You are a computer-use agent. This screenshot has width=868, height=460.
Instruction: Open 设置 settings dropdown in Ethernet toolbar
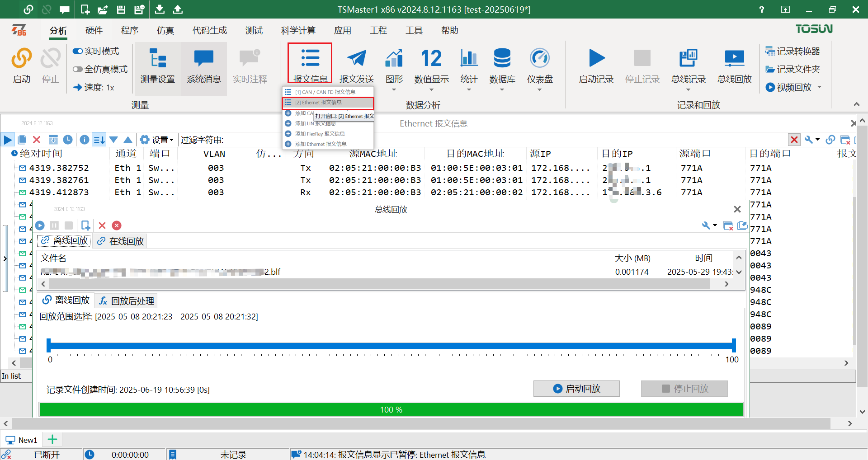click(x=157, y=140)
